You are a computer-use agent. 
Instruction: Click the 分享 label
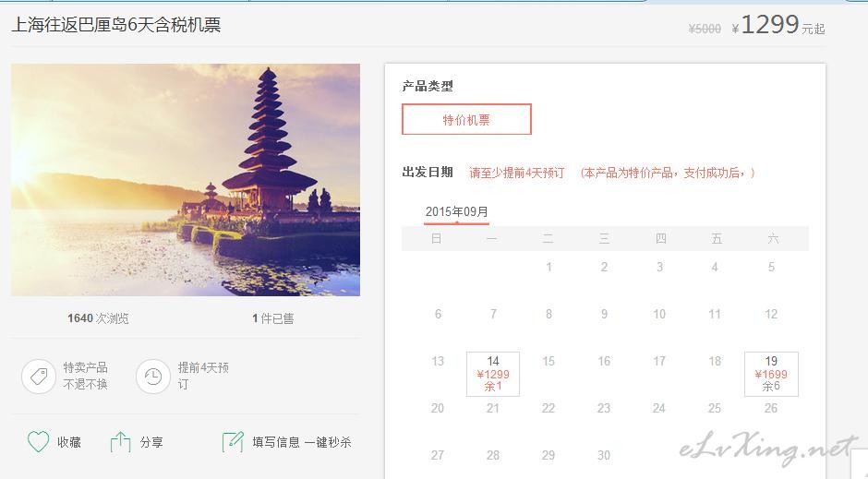pos(151,442)
